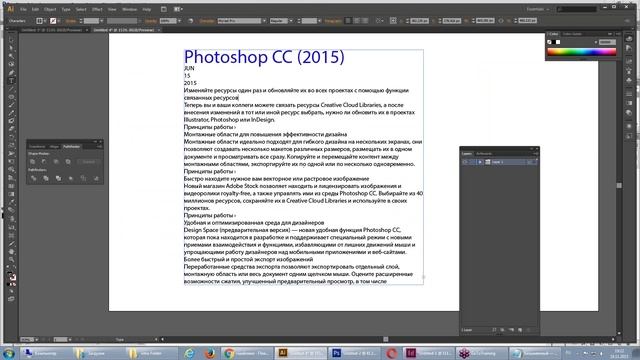The height and width of the screenshot is (360, 640).
Task: Click the color spectrum bar in Color panel
Action: point(582,51)
